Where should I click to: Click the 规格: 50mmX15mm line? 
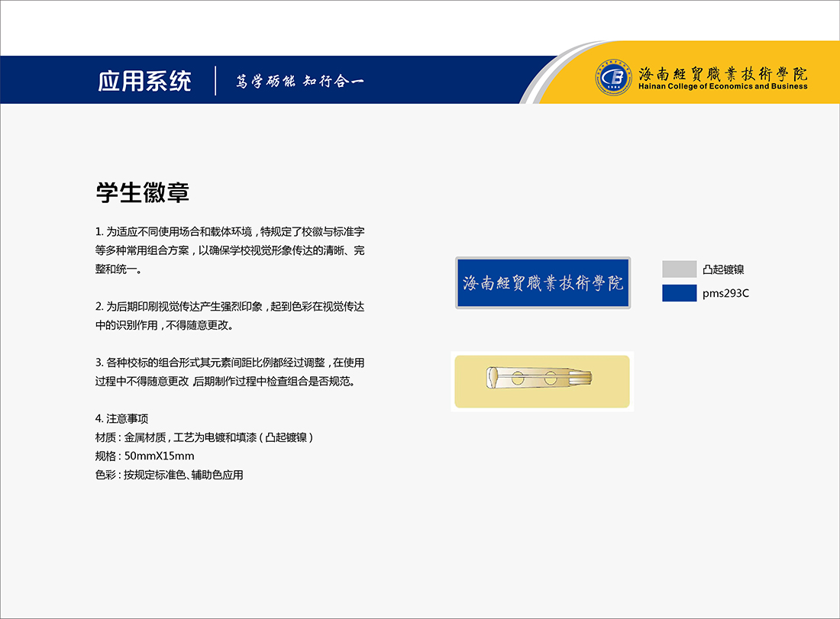144,456
